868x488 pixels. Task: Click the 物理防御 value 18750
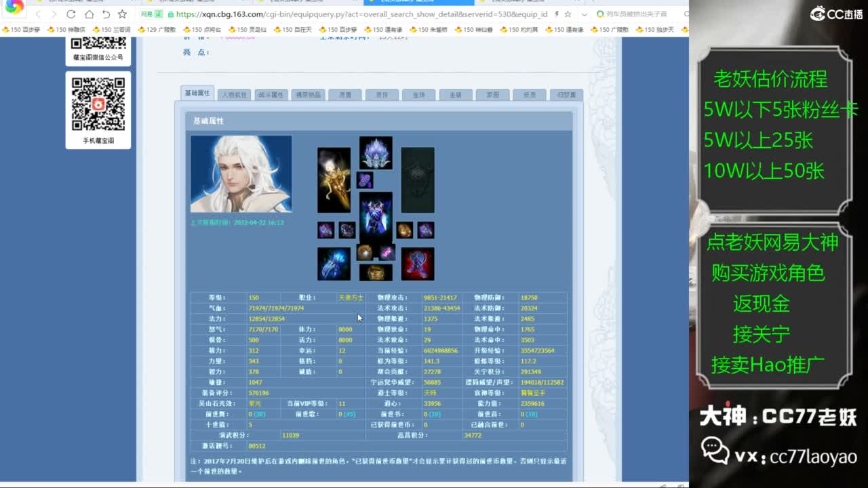click(529, 298)
